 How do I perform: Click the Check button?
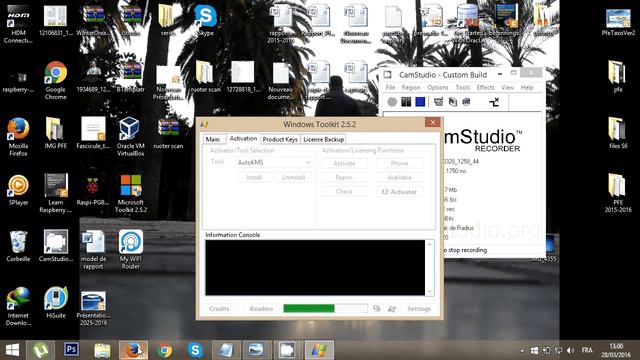(344, 191)
